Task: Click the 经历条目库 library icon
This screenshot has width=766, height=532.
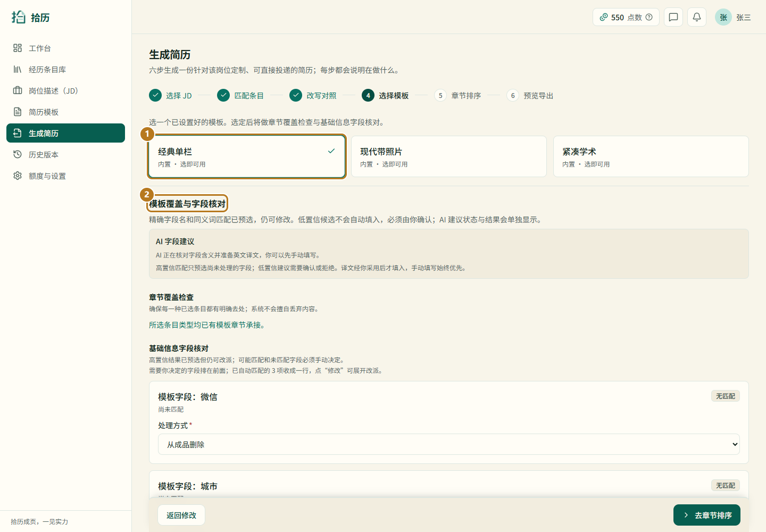Action: 18,69
